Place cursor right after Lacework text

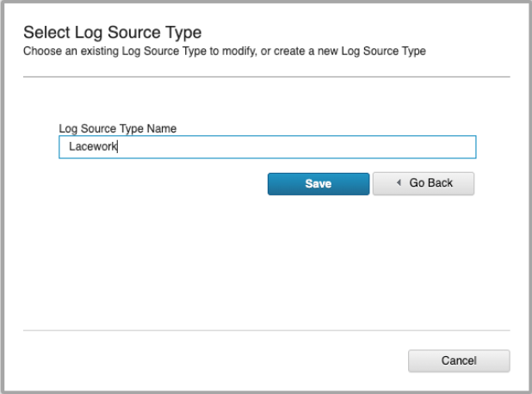coord(119,147)
